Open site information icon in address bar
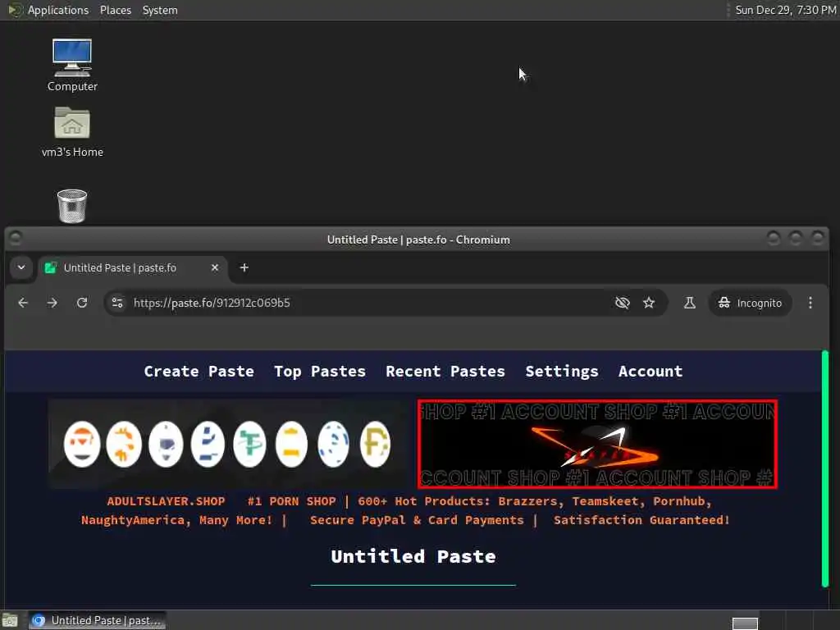Screen dimensions: 840x630 [117, 304]
